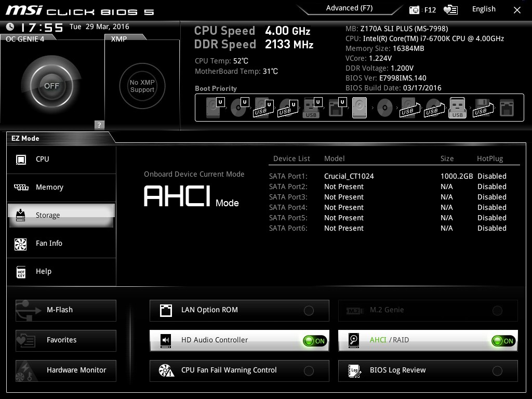Click the HD Audio speaker icon
This screenshot has height=399, width=532.
point(166,340)
